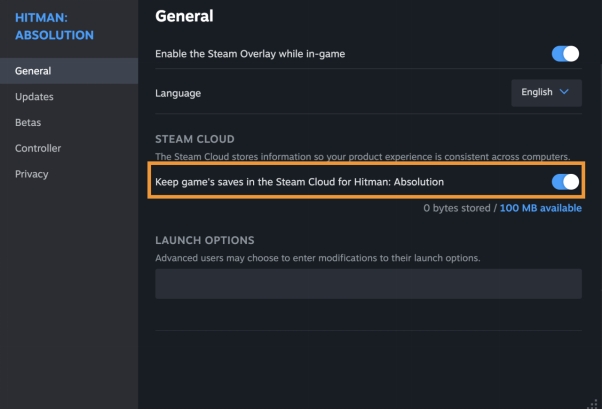Click the LAUNCH OPTIONS section heading
Image resolution: width=602 pixels, height=410 pixels.
(x=205, y=240)
